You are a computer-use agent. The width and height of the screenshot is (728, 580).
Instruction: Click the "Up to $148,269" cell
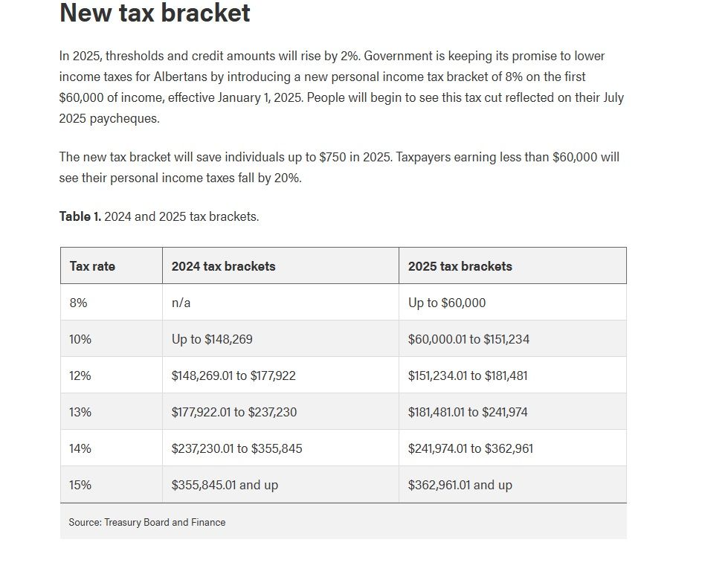pyautogui.click(x=212, y=339)
